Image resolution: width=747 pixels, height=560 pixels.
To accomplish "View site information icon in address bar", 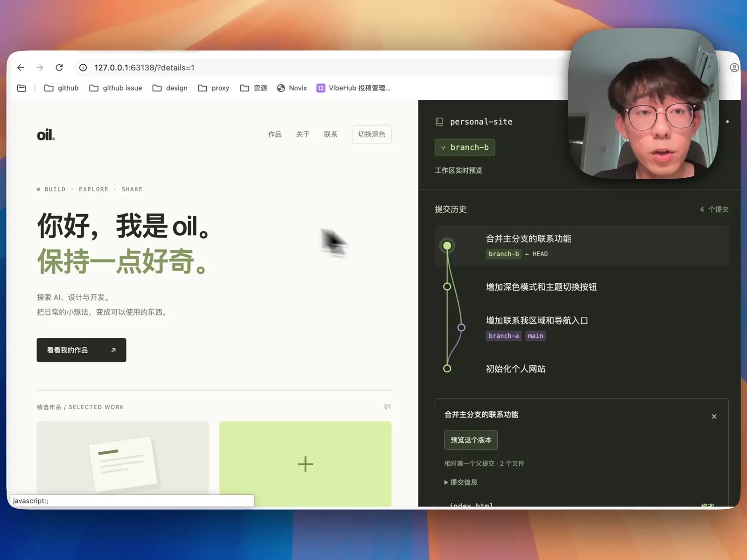I will [x=83, y=68].
